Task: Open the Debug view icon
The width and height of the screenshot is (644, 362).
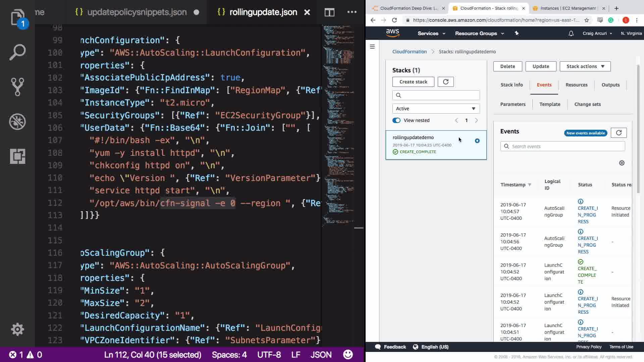Action: tap(17, 121)
